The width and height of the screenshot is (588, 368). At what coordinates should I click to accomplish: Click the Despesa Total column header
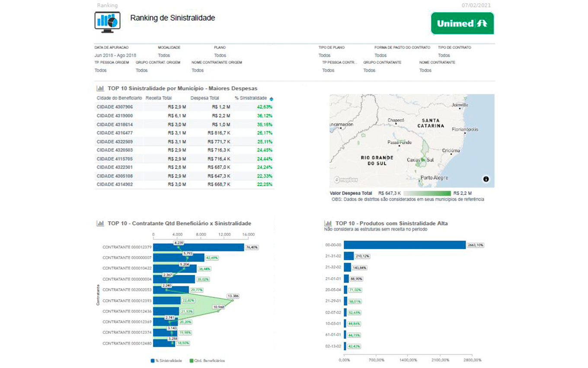[205, 98]
